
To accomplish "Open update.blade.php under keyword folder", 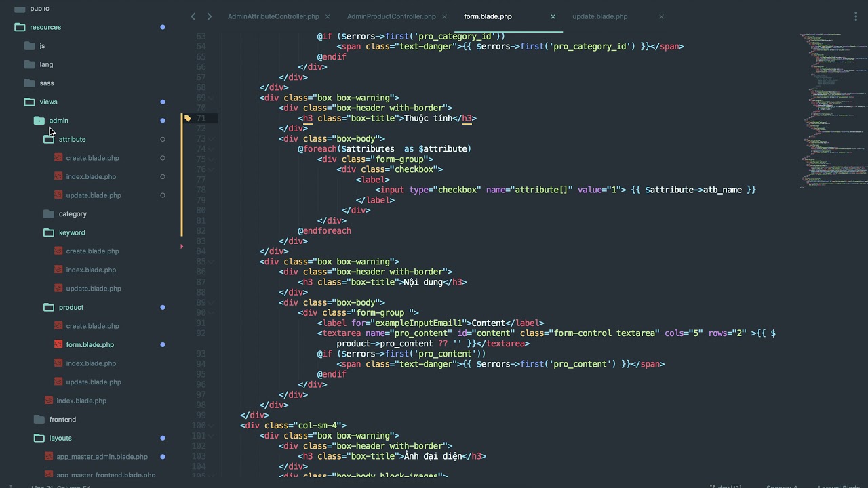I will (x=94, y=289).
